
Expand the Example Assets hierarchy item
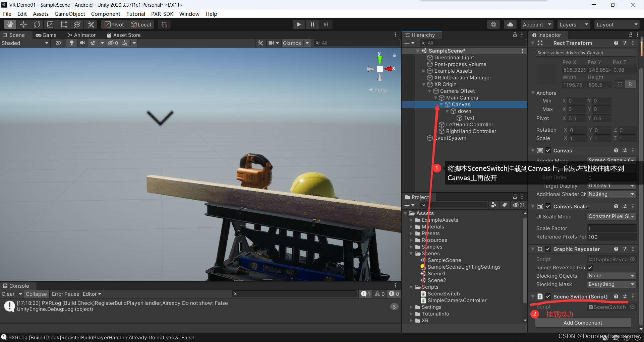(424, 71)
